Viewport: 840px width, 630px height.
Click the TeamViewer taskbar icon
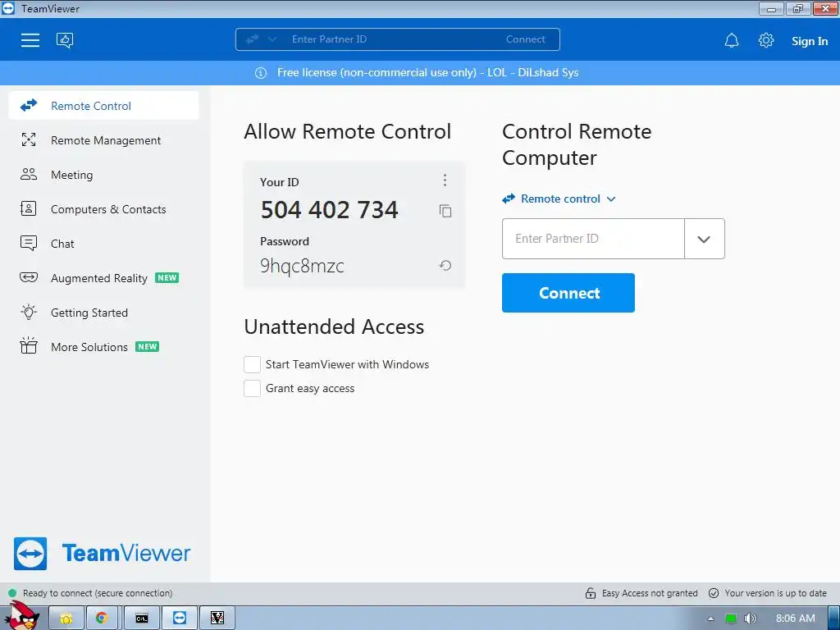coord(180,619)
